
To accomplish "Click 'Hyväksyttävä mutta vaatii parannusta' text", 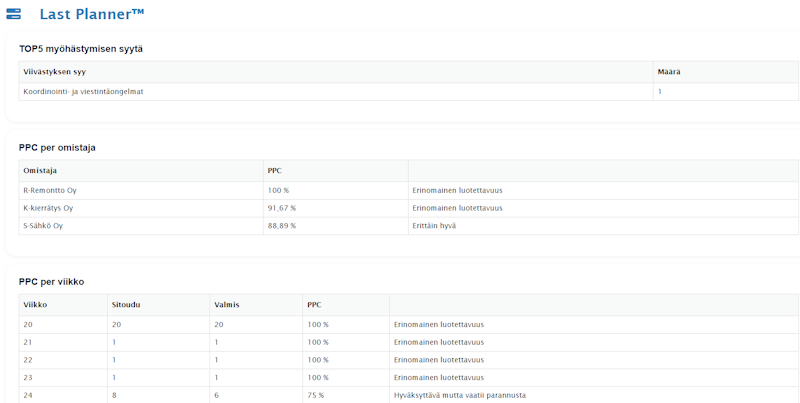I will pyautogui.click(x=460, y=395).
